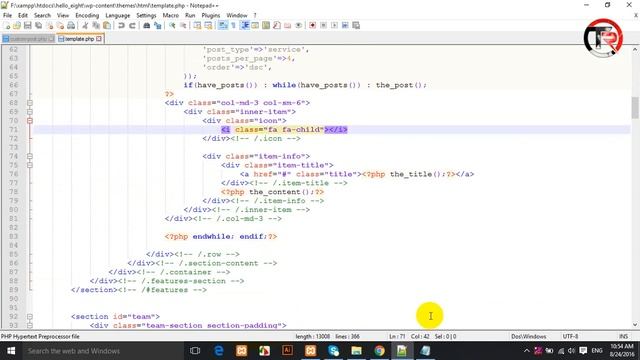Click the Zoom Out toolbar icon
Screen dimensions: 640x360
[183, 25]
